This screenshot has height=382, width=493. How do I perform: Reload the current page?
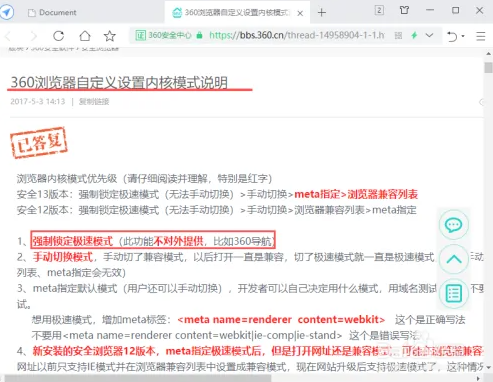click(59, 36)
